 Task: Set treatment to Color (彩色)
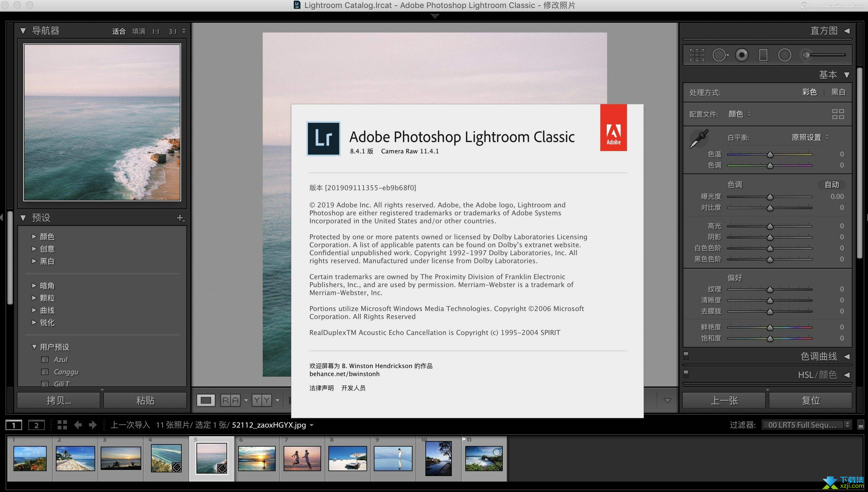click(x=809, y=92)
